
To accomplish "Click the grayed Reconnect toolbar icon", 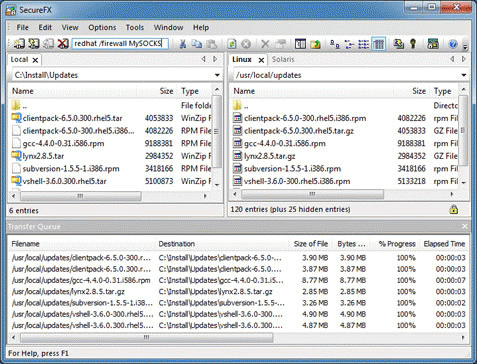I will click(x=48, y=44).
